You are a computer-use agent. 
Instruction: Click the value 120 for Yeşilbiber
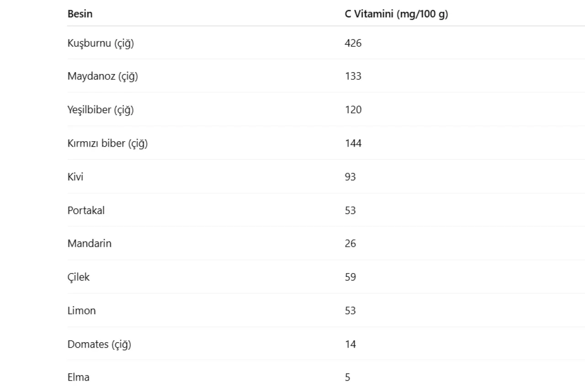[x=353, y=110]
